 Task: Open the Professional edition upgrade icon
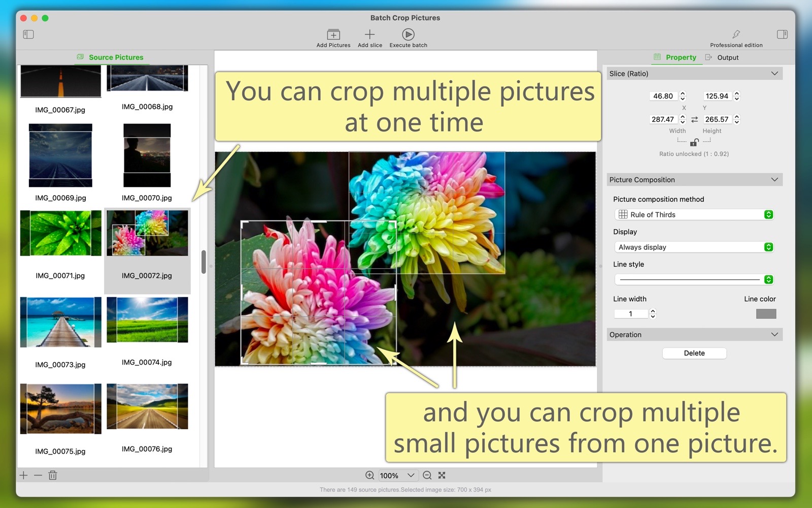coord(736,35)
